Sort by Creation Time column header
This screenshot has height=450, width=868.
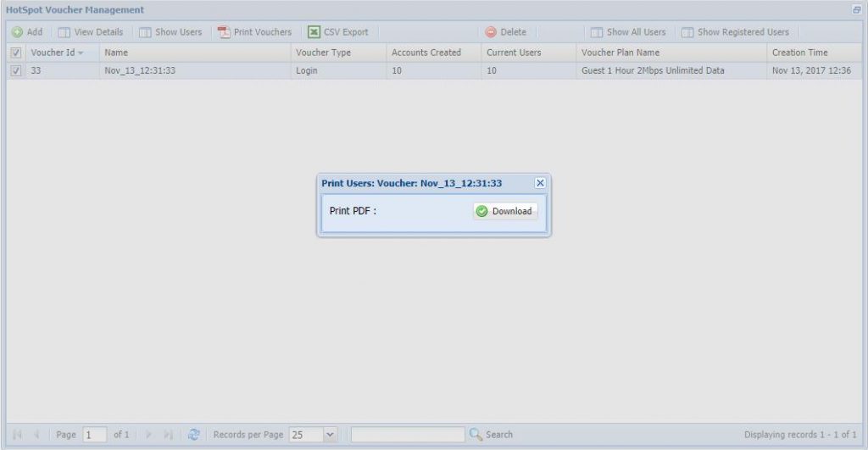pos(799,53)
